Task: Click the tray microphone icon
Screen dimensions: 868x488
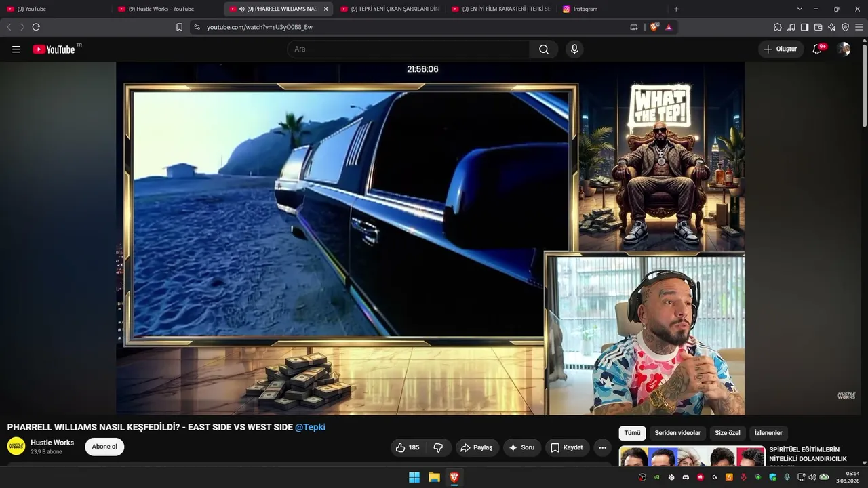Action: [x=787, y=477]
